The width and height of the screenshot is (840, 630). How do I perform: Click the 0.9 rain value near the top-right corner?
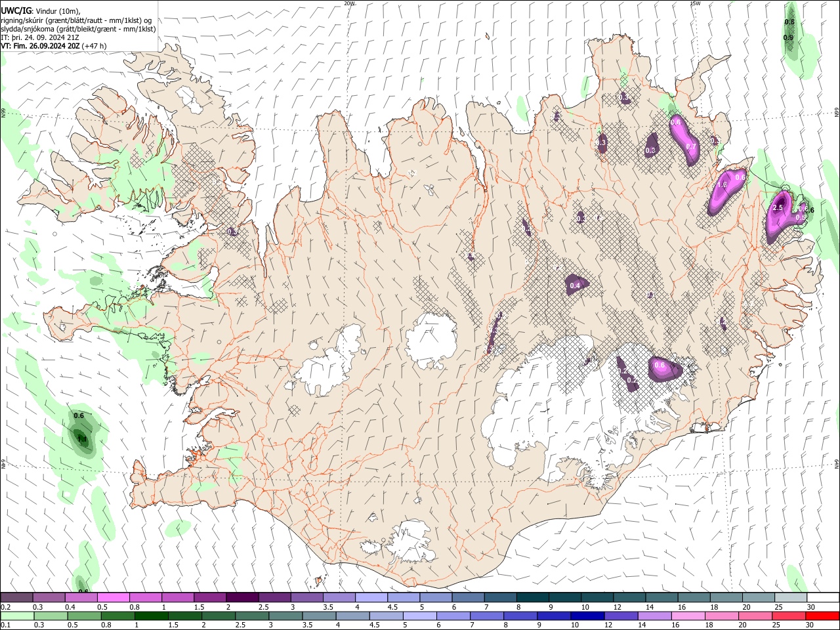[788, 37]
